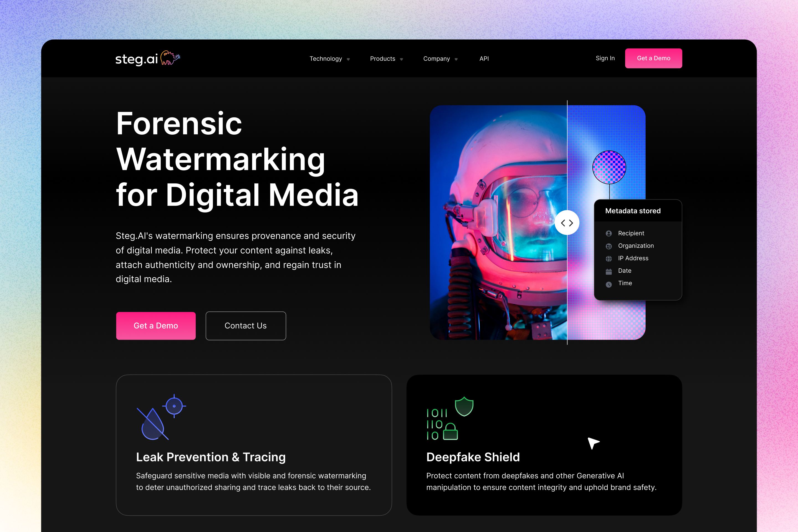Click the Time label
798x532 pixels.
coord(625,283)
